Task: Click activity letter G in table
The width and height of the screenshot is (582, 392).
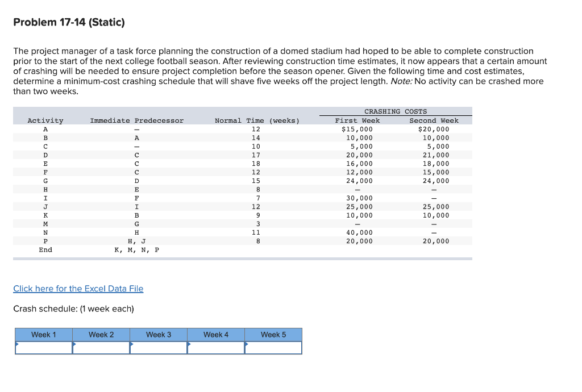Action: tap(45, 181)
